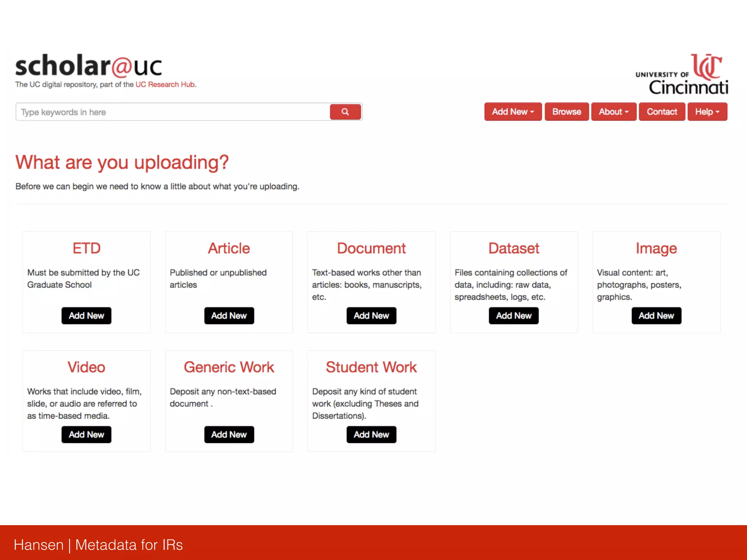Open the Browse page
Image resolution: width=747 pixels, height=560 pixels.
(x=566, y=112)
